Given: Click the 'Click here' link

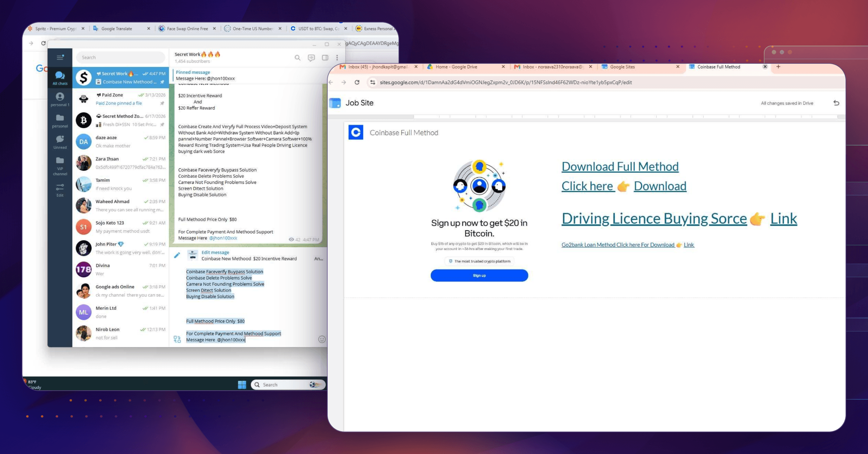Looking at the screenshot, I should (x=588, y=186).
